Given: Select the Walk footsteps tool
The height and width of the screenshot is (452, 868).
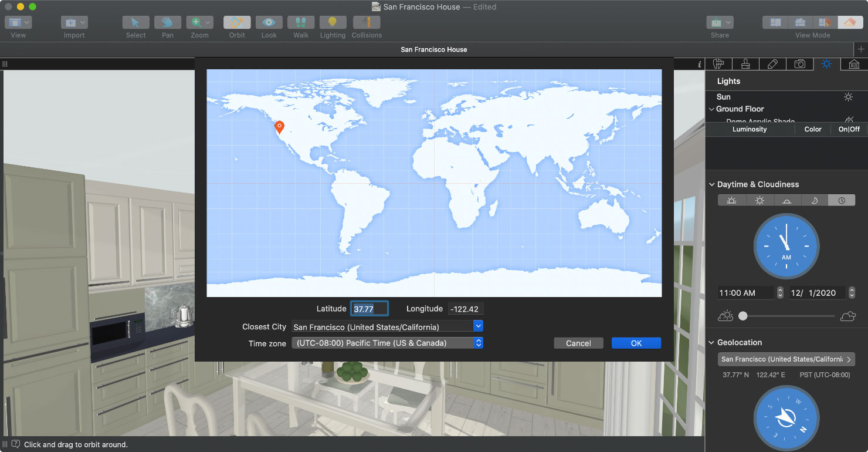Looking at the screenshot, I should click(301, 22).
